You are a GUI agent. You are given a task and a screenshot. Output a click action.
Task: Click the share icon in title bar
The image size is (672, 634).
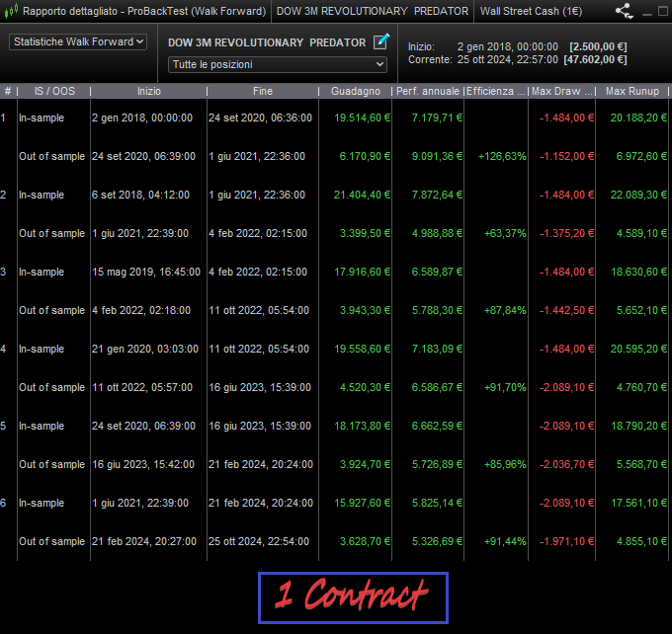(x=624, y=11)
